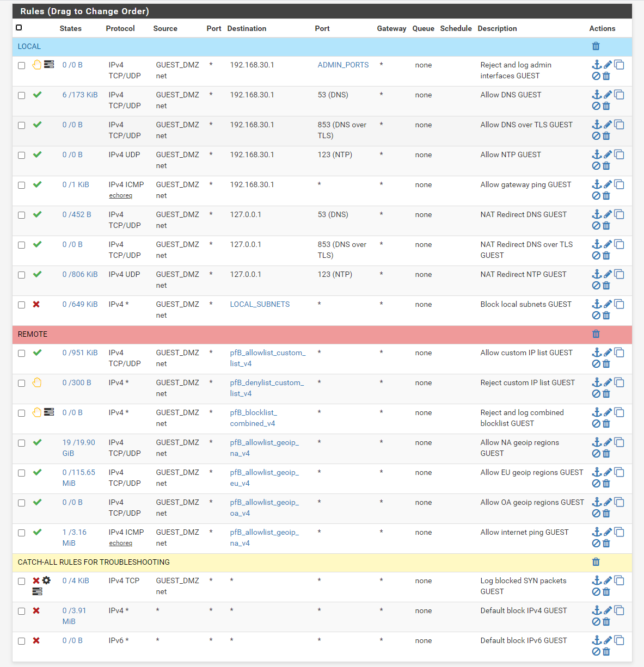Viewport: 644px width, 667px height.
Task: Copy the Reject and log combined blocklist GUEST rule
Action: [x=619, y=412]
